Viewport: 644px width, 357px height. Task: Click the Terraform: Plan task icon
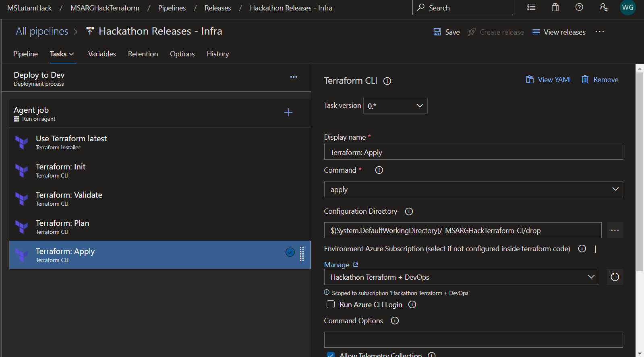21,227
